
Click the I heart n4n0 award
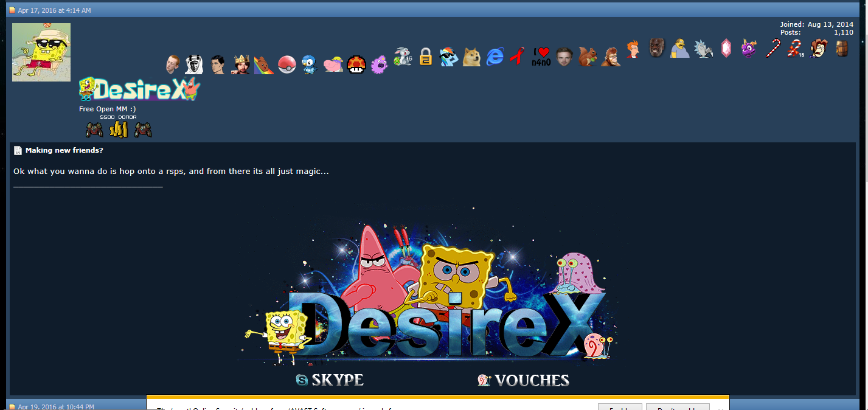(541, 57)
